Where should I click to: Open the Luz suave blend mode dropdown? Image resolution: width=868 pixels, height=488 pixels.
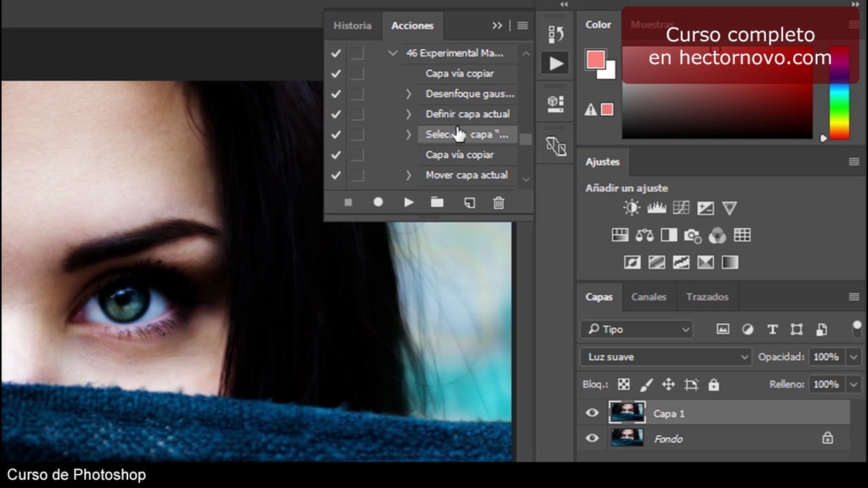click(666, 357)
